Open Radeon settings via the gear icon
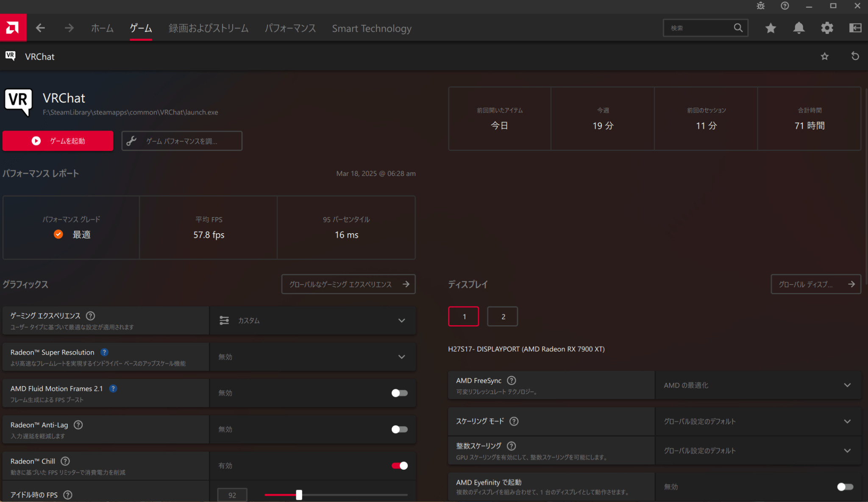868x502 pixels. pyautogui.click(x=826, y=28)
